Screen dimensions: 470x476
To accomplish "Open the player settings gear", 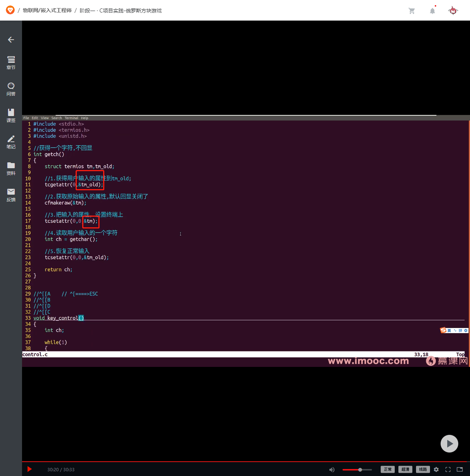I will pyautogui.click(x=436, y=469).
